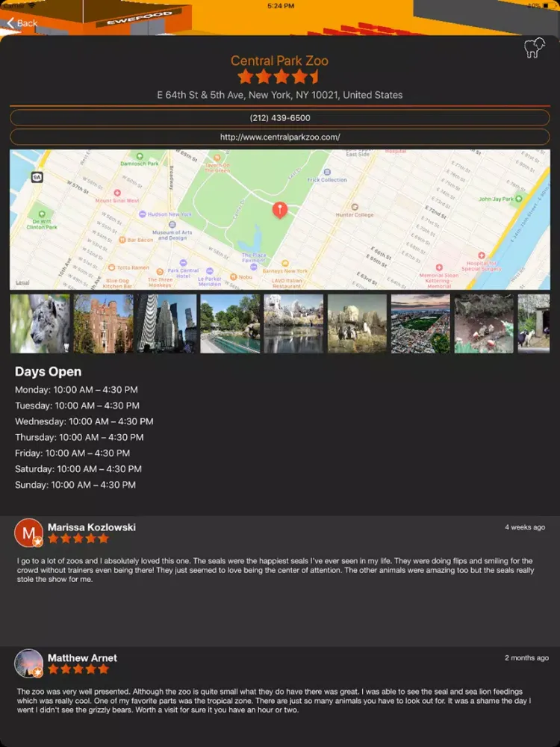Open the red brick building photo

pyautogui.click(x=103, y=323)
